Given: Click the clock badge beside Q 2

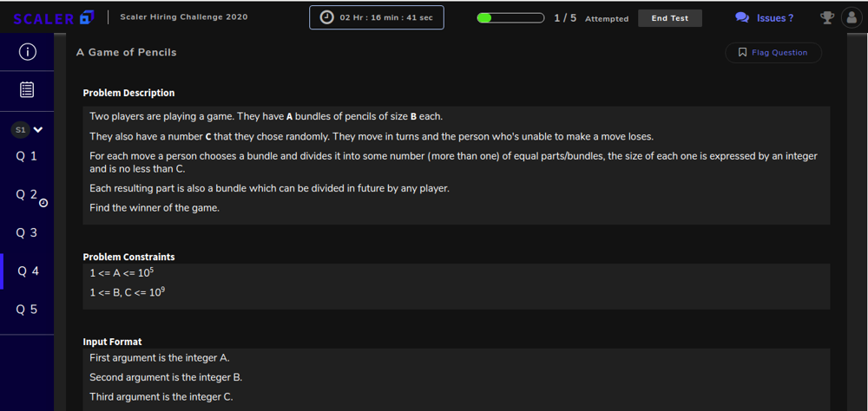Looking at the screenshot, I should click(43, 203).
